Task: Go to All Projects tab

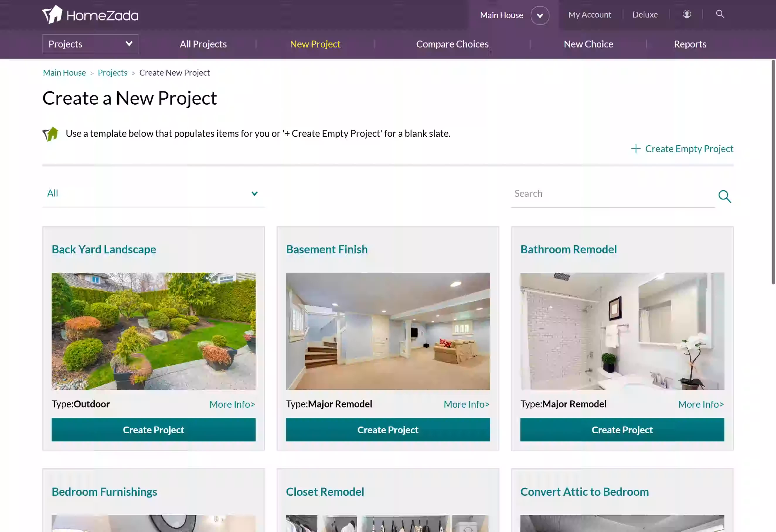Action: pos(203,44)
